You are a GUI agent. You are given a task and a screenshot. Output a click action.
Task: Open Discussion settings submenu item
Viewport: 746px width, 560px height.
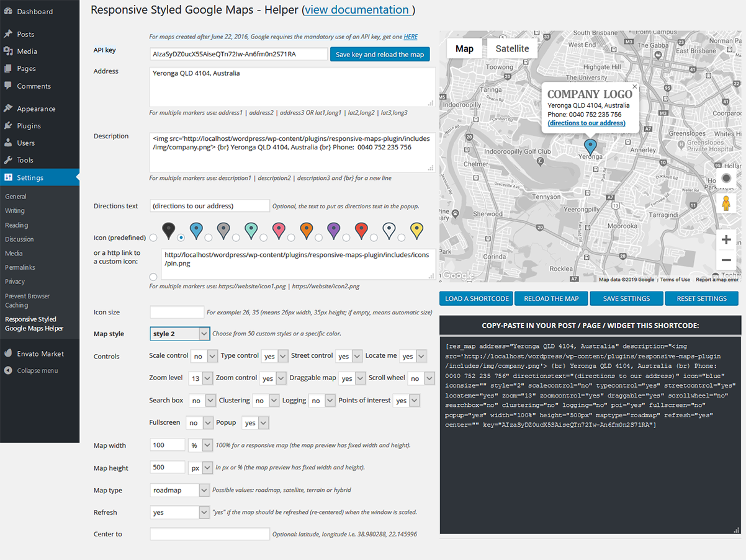pos(19,239)
